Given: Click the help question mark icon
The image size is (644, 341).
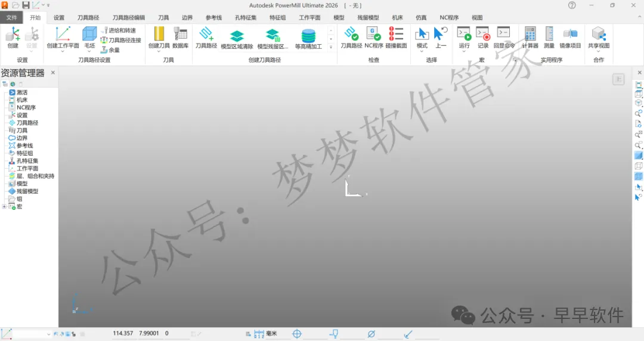Looking at the screenshot, I should pos(572,5).
